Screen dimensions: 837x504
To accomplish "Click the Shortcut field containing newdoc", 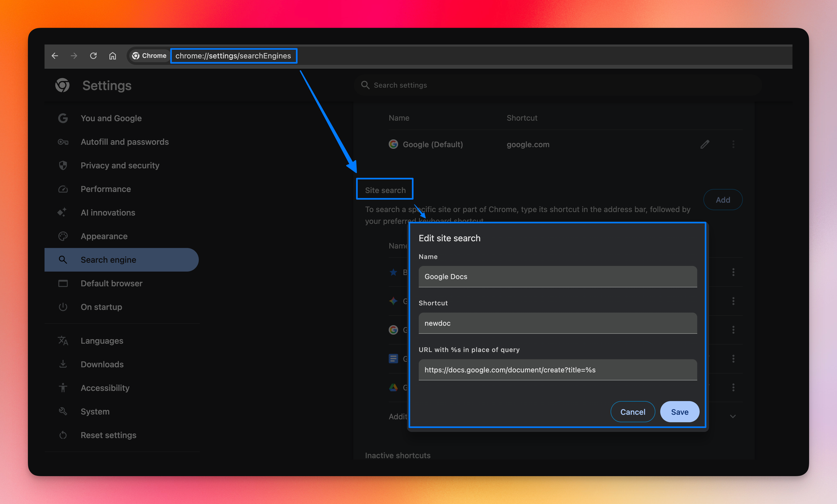I will [557, 323].
